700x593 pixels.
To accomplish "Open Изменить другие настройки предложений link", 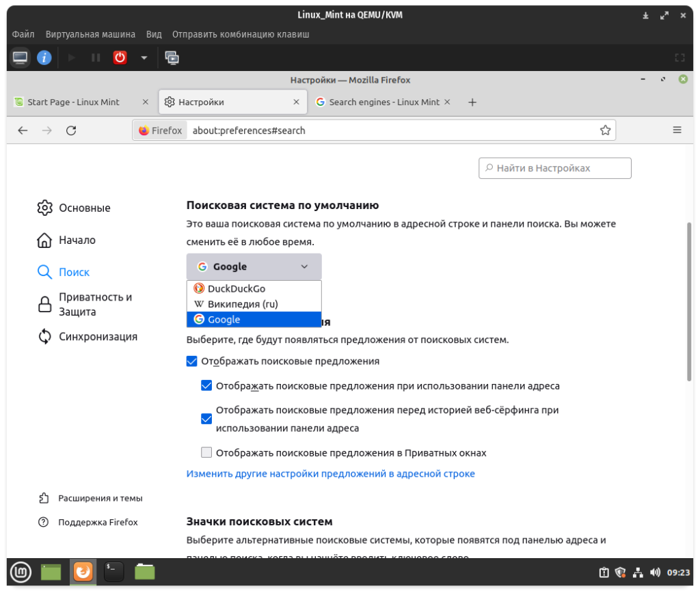I will 330,473.
